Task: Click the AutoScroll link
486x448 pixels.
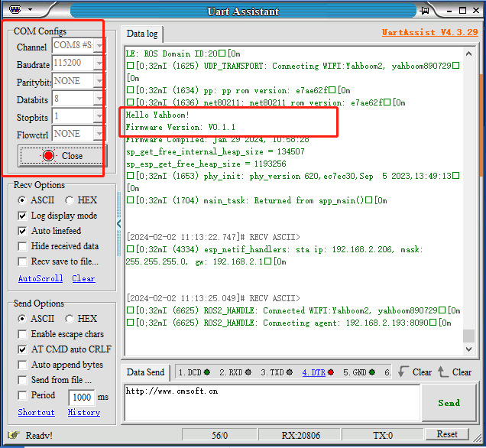Action: coord(40,278)
